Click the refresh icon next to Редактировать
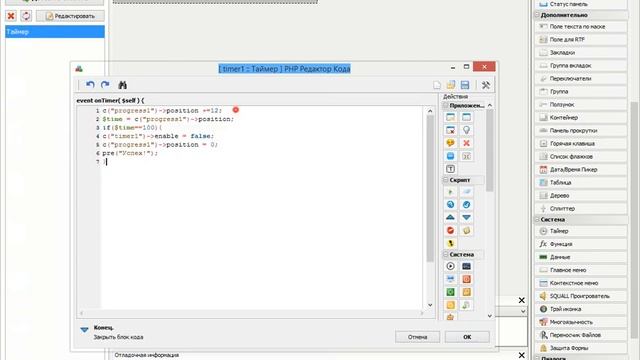 click(26, 16)
